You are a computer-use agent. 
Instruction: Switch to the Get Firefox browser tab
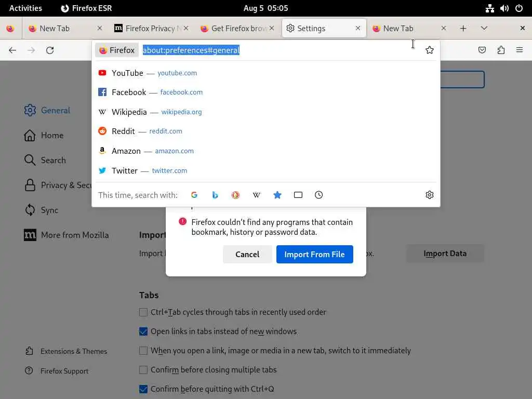click(237, 28)
